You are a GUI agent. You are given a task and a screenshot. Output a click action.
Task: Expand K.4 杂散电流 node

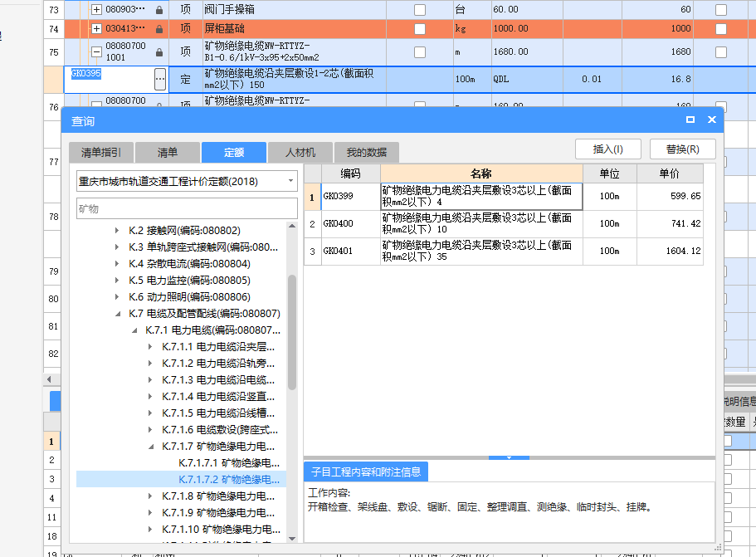click(x=117, y=264)
